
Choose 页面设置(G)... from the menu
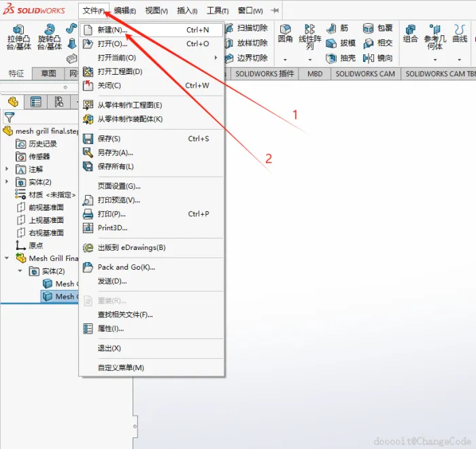click(152, 186)
